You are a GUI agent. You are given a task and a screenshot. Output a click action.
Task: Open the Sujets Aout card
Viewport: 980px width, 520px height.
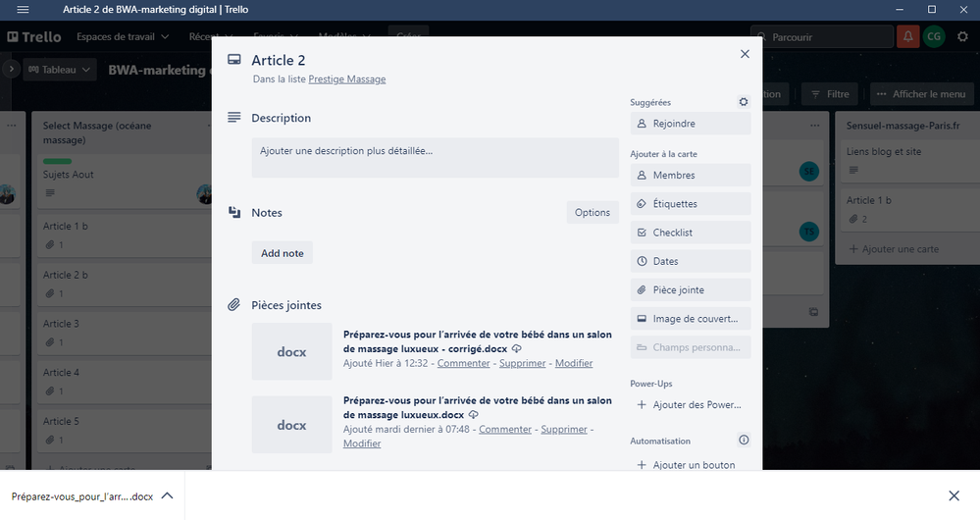click(x=125, y=181)
